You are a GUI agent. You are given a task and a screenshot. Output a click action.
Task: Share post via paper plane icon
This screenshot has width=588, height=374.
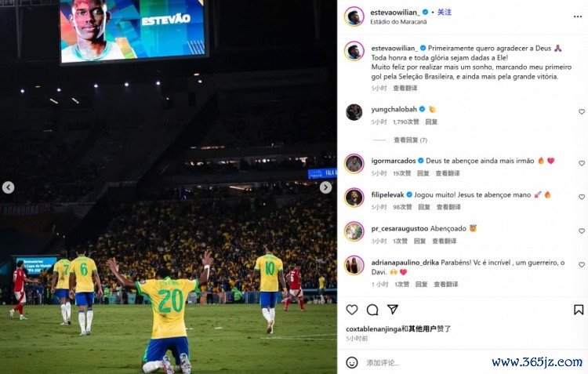393,310
